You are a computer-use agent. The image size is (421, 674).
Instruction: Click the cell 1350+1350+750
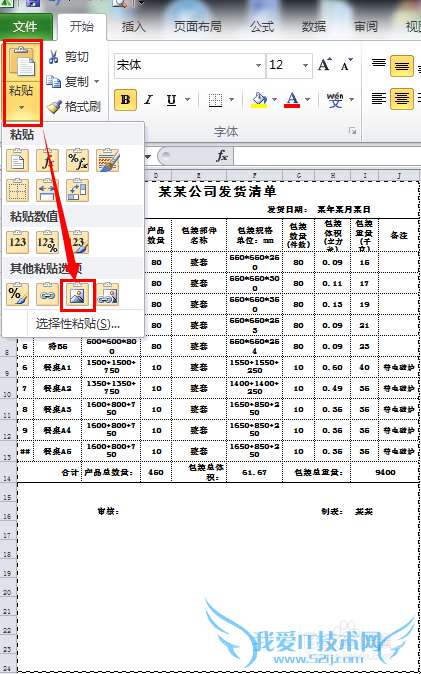click(x=111, y=388)
